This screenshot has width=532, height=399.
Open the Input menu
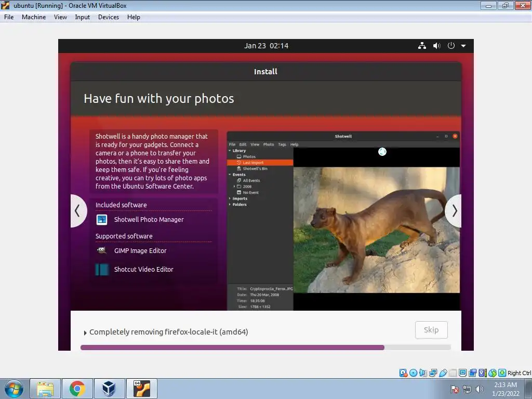tap(83, 17)
